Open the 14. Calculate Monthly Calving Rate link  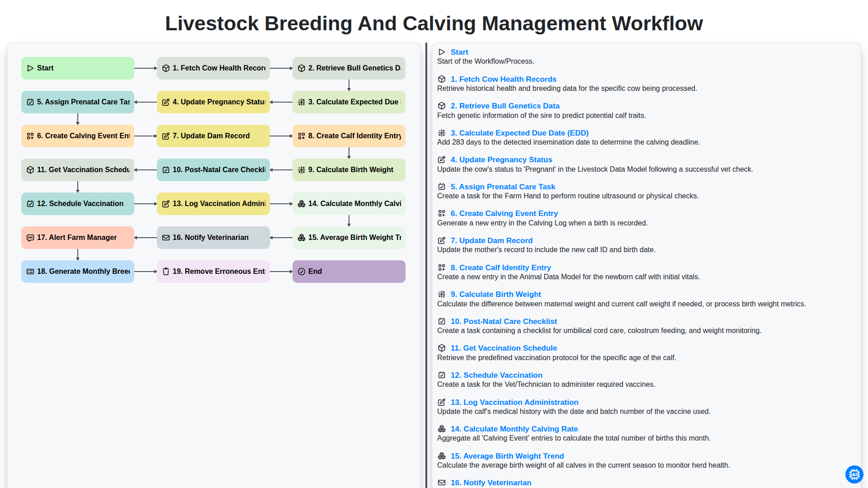(514, 429)
